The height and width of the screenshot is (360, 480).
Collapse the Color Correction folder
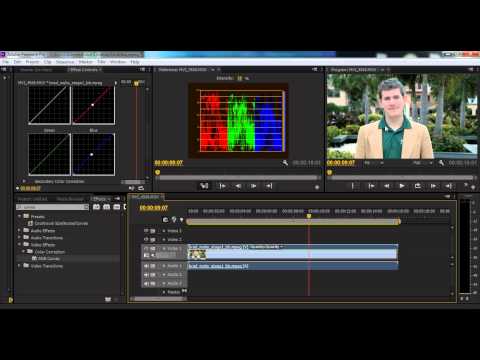pos(23,251)
